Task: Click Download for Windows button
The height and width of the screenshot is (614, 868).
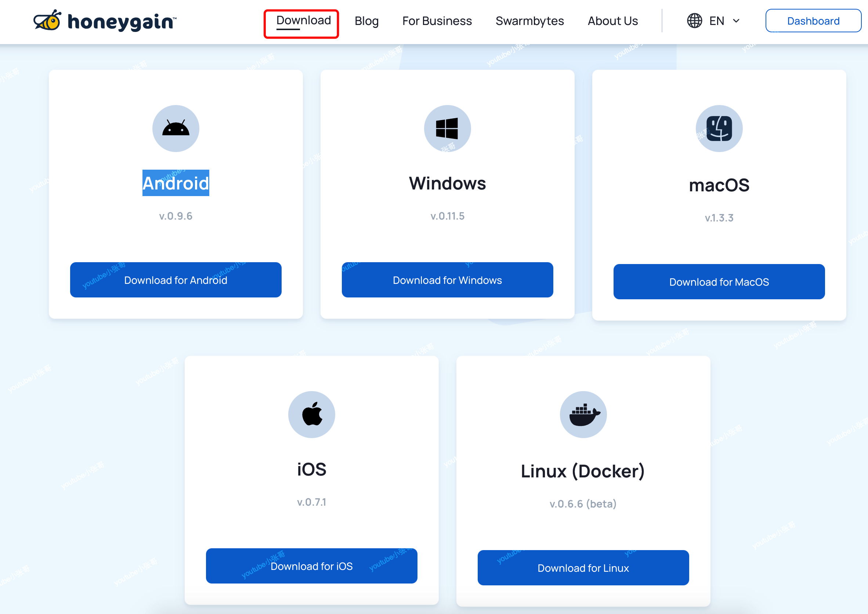Action: coord(447,280)
